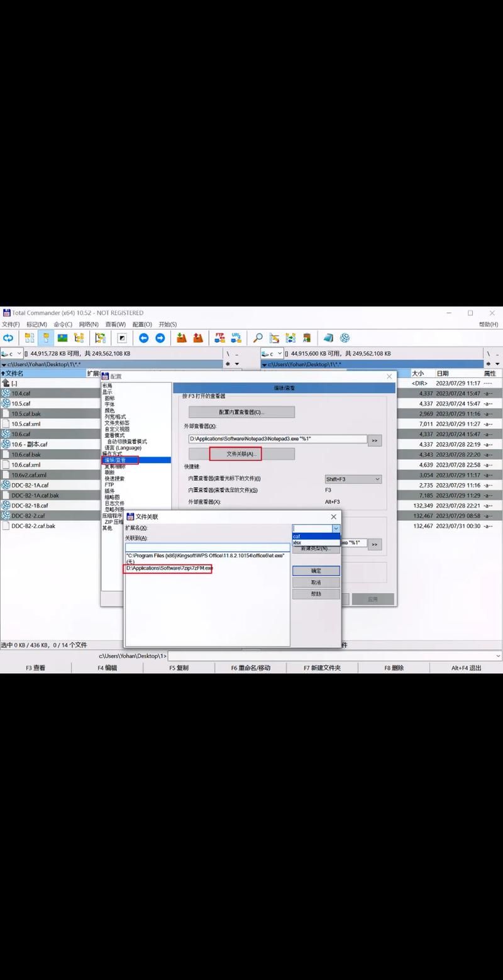Viewport: 503px width, 980px height.
Task: Click the refresh/reread source toolbar icon
Action: coord(8,338)
